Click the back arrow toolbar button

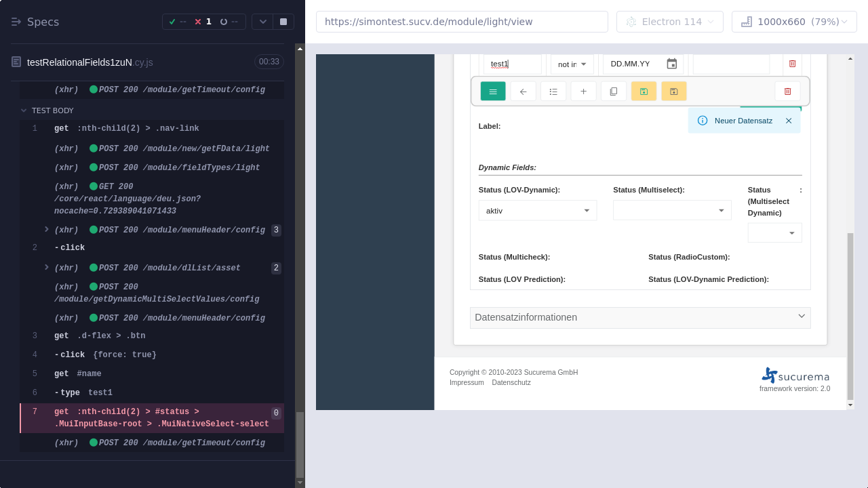[x=523, y=91]
